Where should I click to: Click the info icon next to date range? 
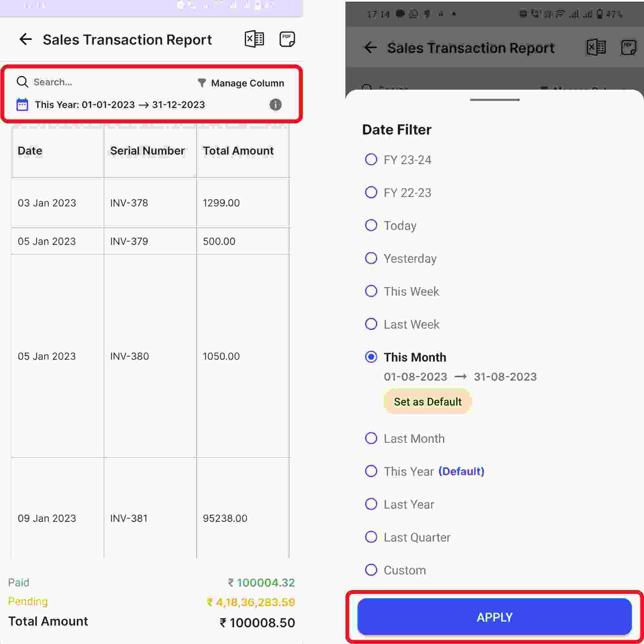(x=275, y=105)
